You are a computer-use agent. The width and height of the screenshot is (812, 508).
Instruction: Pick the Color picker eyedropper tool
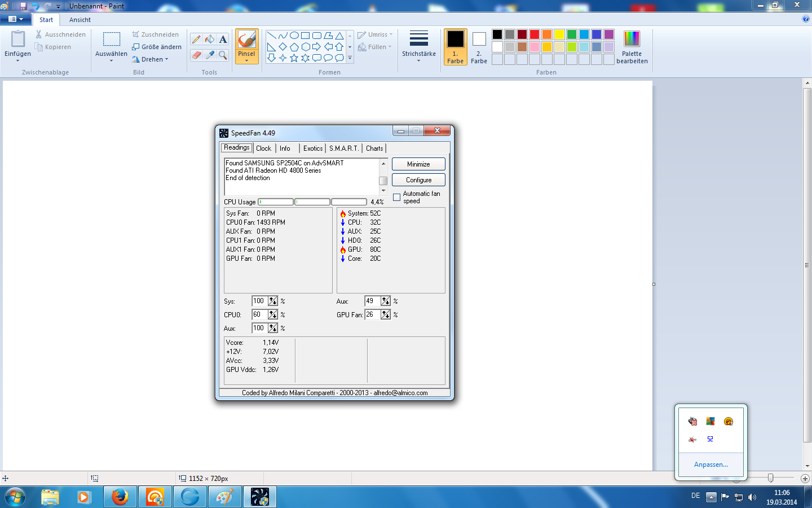click(x=210, y=55)
